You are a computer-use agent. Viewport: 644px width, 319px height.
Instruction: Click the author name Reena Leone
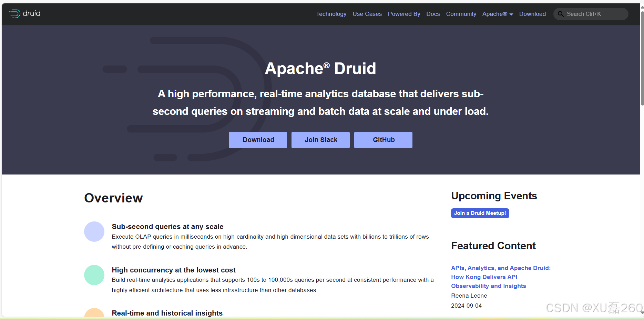[x=469, y=296]
